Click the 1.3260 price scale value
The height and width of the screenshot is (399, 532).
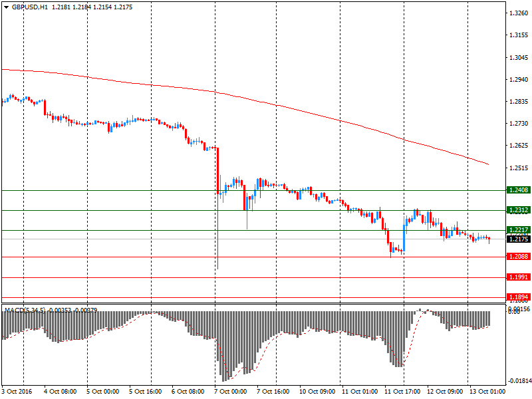click(519, 13)
